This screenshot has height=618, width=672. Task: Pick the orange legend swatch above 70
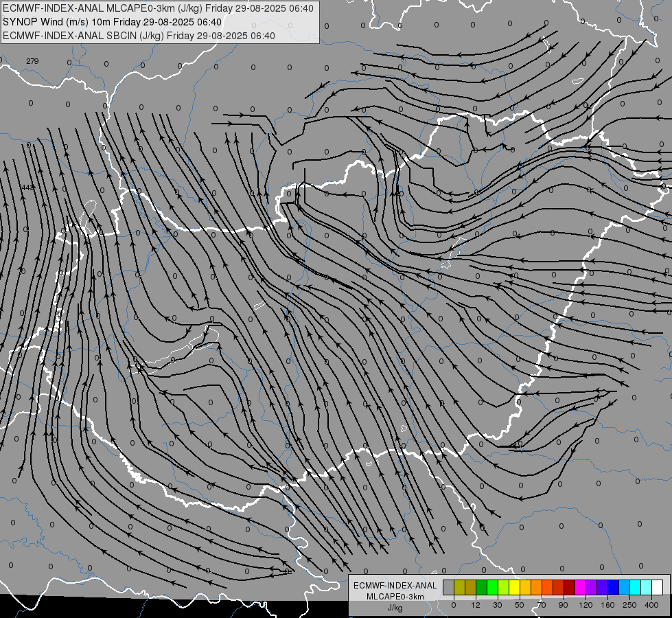537,587
